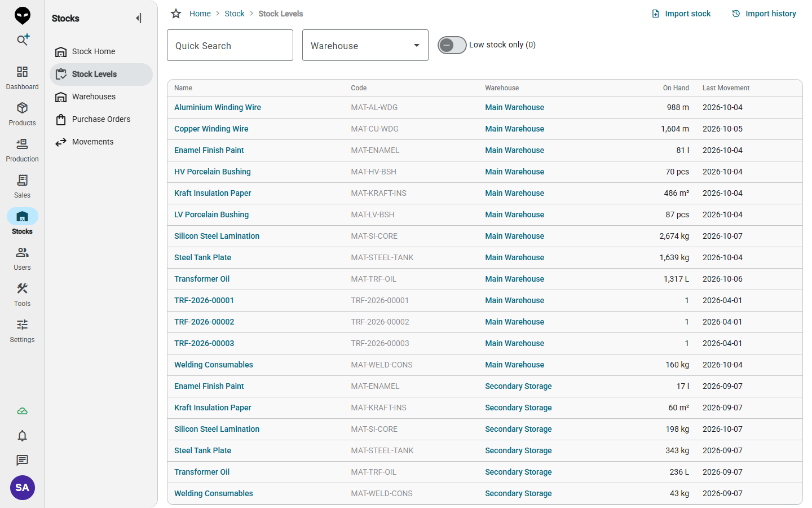This screenshot has width=812, height=508.
Task: Select the Stocks module icon
Action: pos(22,217)
